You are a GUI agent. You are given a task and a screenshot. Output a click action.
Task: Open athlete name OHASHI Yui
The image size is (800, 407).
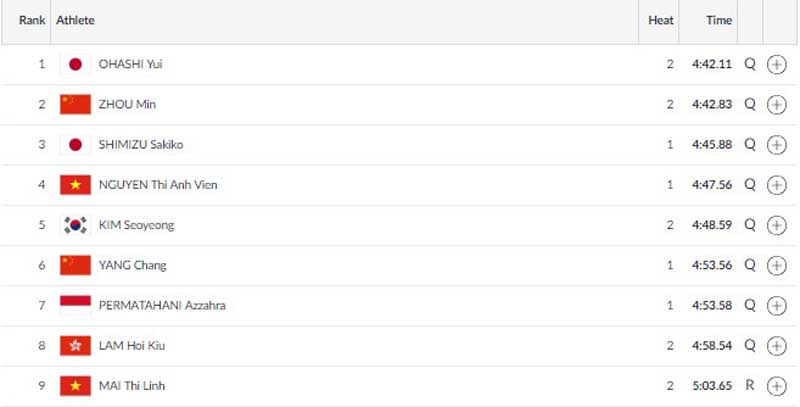click(130, 64)
